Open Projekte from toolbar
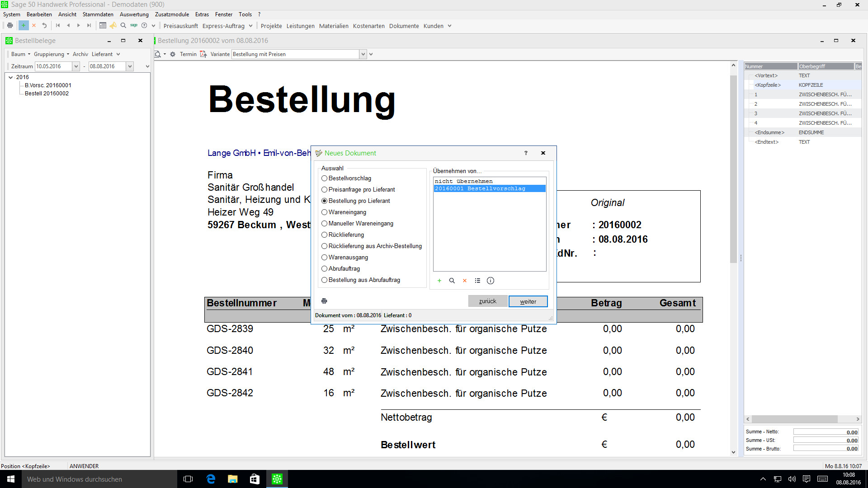868x488 pixels. click(x=271, y=26)
